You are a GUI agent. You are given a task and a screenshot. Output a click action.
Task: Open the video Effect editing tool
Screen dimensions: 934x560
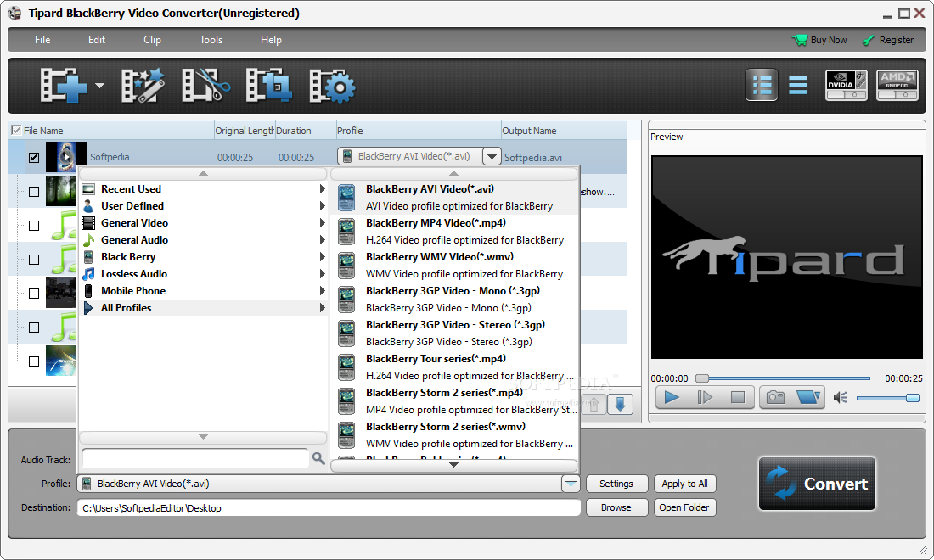(x=143, y=86)
